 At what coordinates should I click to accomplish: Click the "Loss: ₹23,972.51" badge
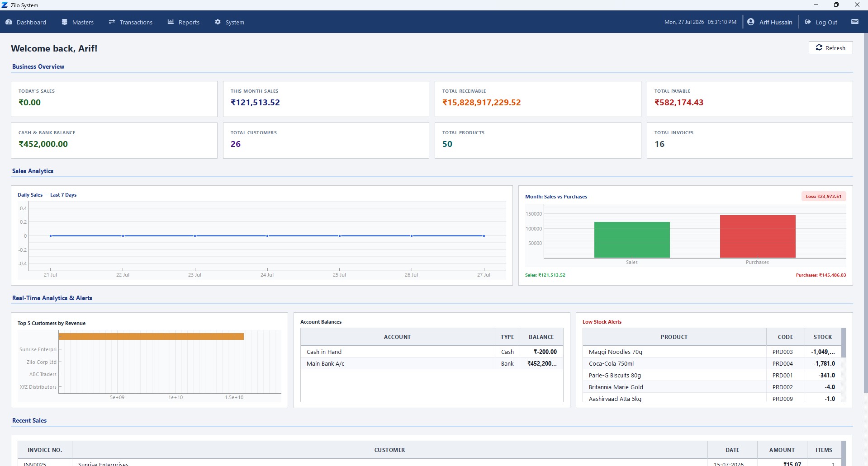point(824,196)
